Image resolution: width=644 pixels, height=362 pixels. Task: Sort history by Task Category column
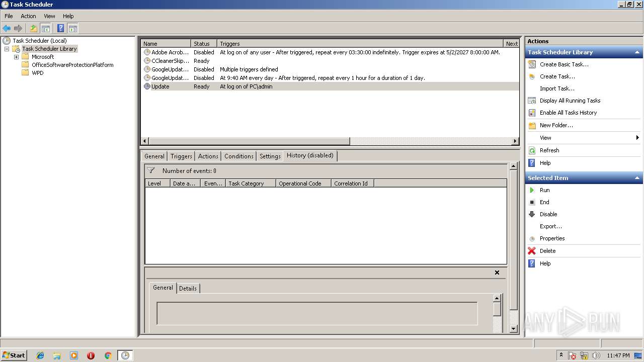(x=251, y=184)
